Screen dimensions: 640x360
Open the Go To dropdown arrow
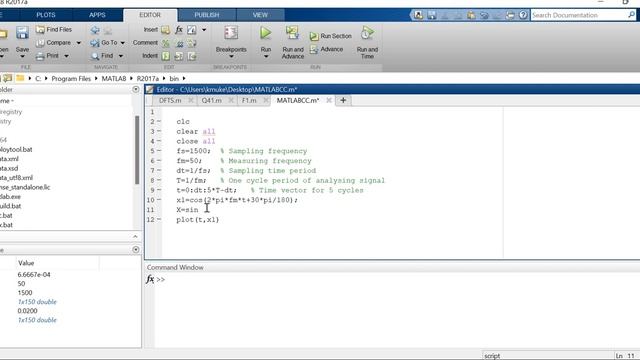[x=122, y=43]
